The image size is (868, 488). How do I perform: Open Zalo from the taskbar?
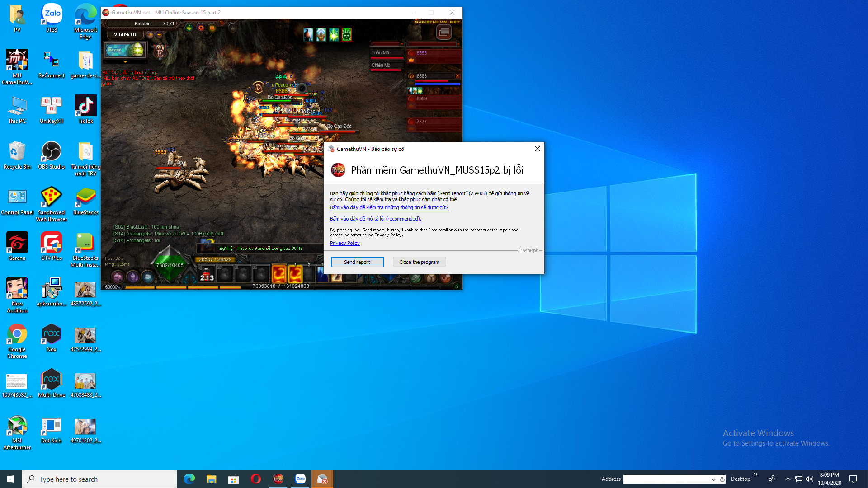(300, 479)
